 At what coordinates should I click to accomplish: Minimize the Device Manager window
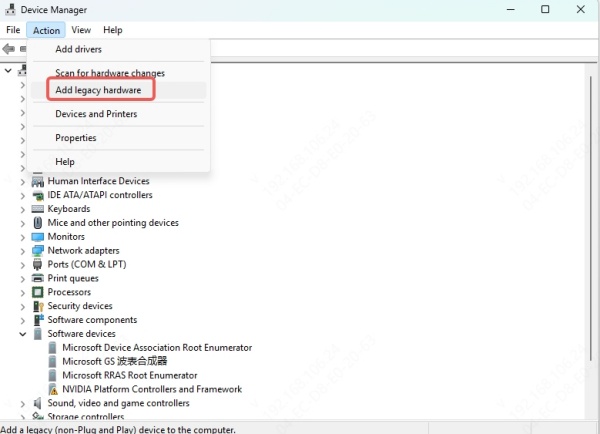click(510, 9)
